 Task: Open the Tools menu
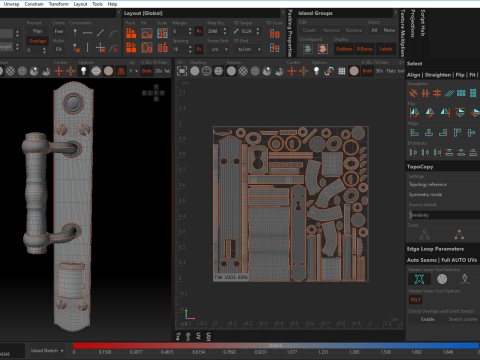pyautogui.click(x=97, y=4)
